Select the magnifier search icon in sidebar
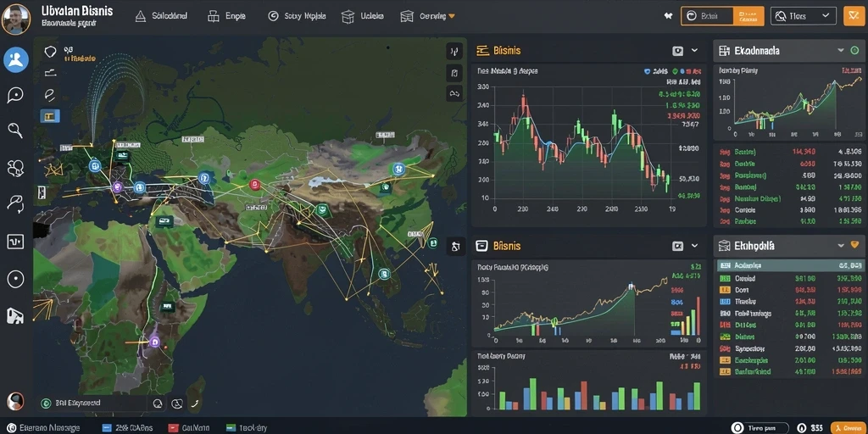Image resolution: width=868 pixels, height=434 pixels. pos(15,131)
